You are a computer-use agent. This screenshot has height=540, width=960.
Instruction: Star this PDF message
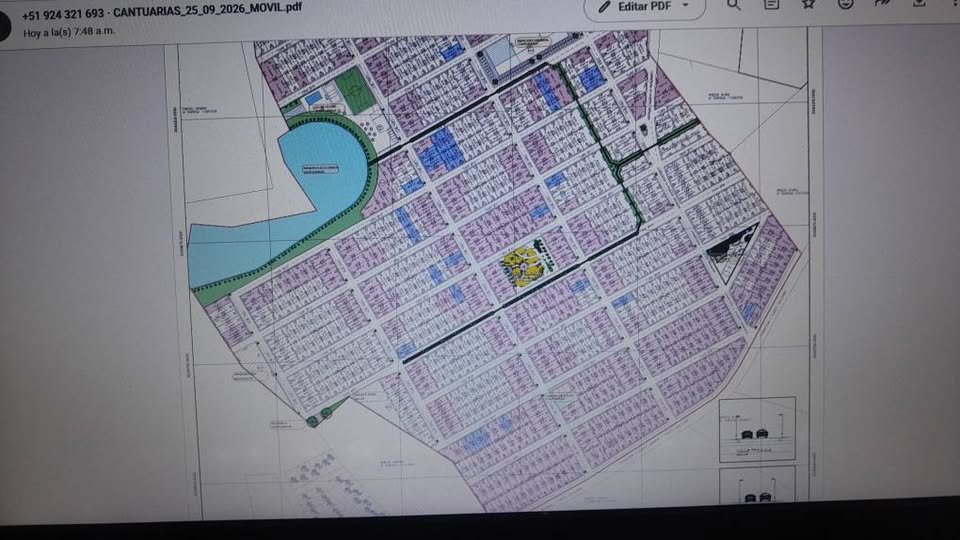click(808, 4)
